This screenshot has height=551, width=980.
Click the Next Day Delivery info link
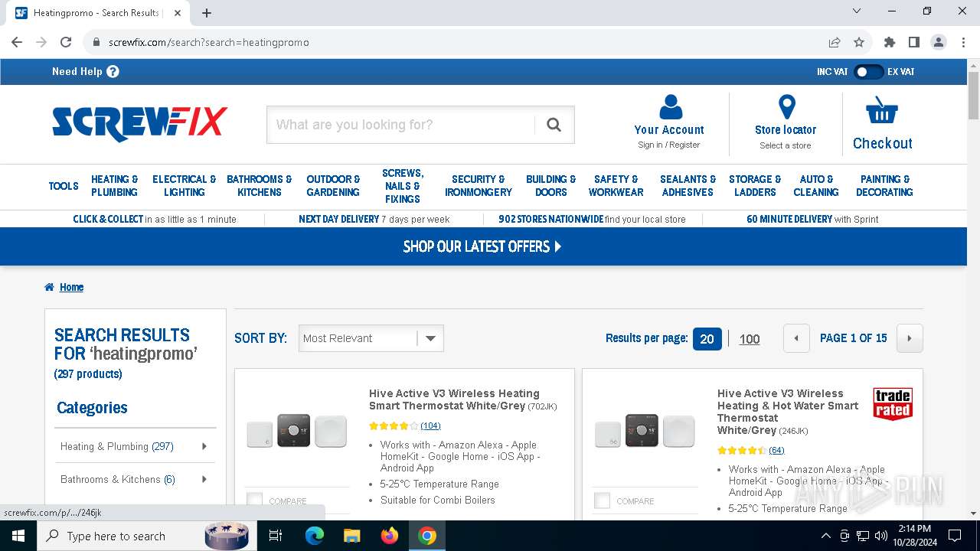pos(374,219)
